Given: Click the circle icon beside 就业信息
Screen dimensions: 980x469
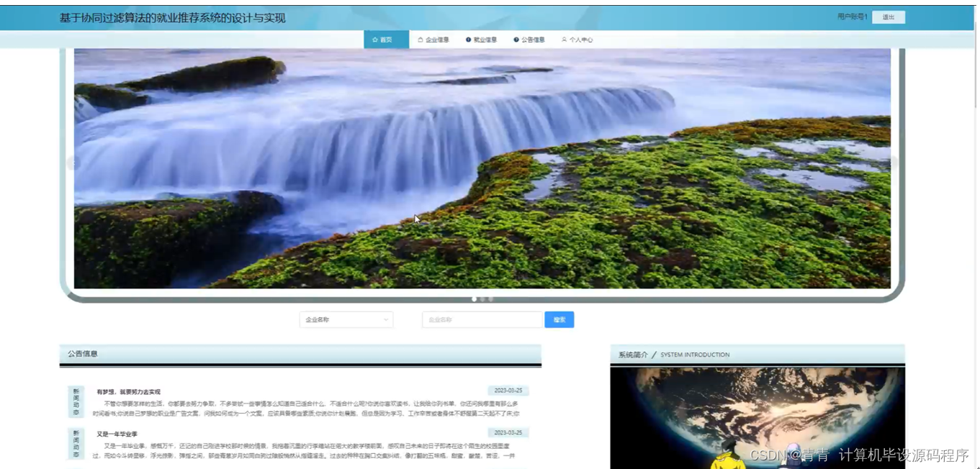Looking at the screenshot, I should 468,40.
